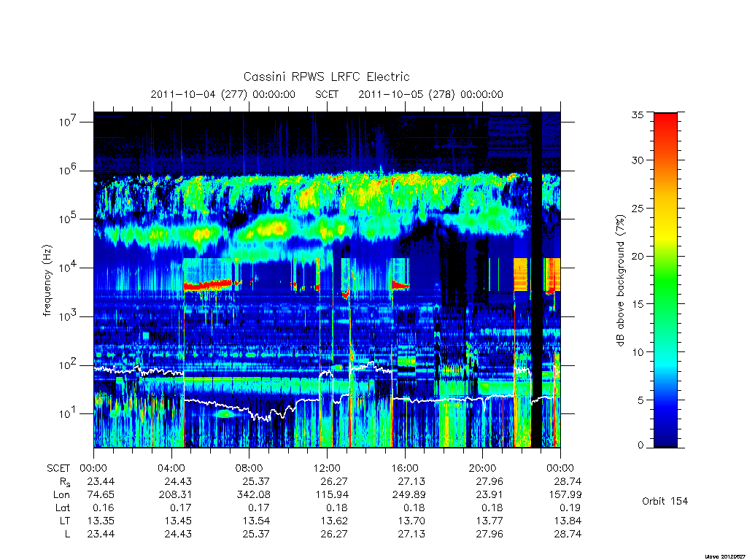This screenshot has width=747, height=560.
Task: Click color scale value "35"
Action: [637, 114]
